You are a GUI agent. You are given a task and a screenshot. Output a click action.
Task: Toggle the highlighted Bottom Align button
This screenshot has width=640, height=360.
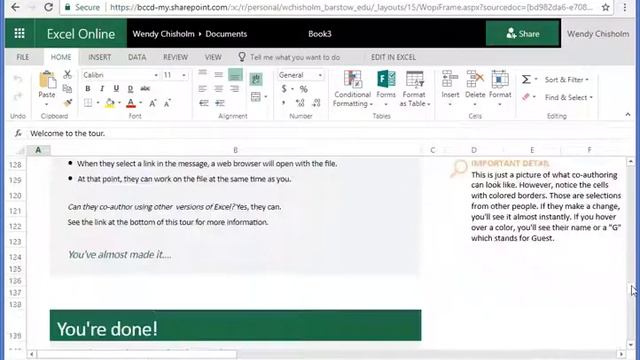[x=235, y=75]
